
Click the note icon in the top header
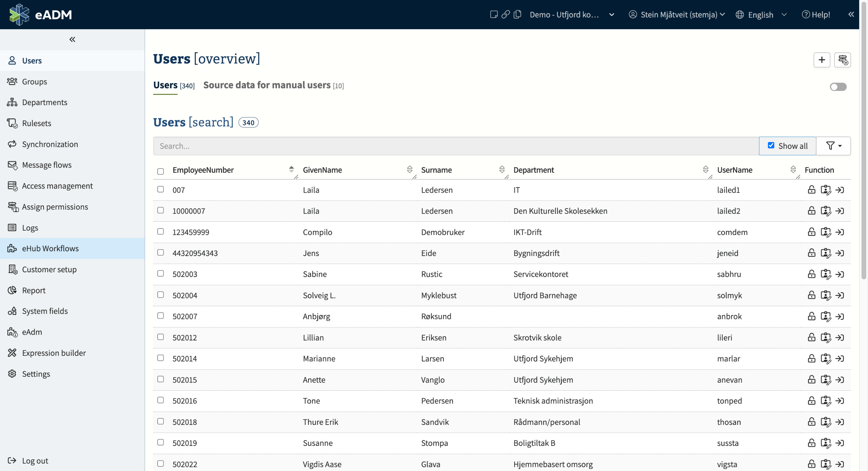494,15
